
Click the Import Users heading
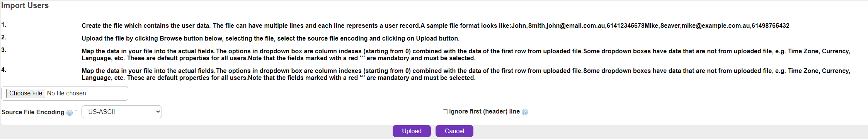25,5
